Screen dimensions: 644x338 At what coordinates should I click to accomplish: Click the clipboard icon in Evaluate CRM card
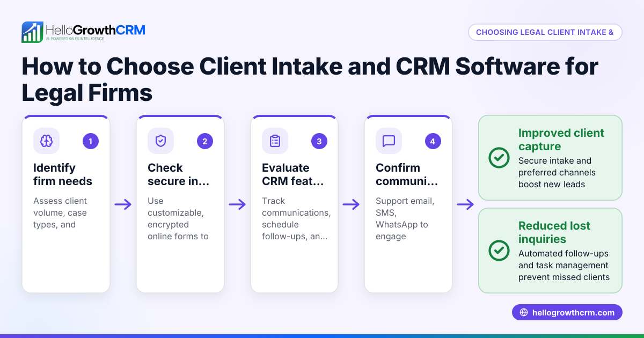point(275,141)
